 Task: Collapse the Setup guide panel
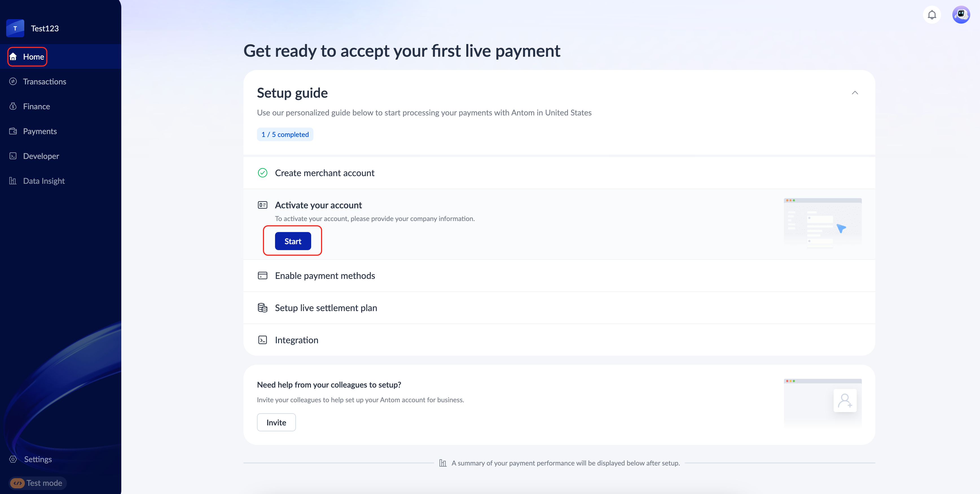pyautogui.click(x=855, y=93)
